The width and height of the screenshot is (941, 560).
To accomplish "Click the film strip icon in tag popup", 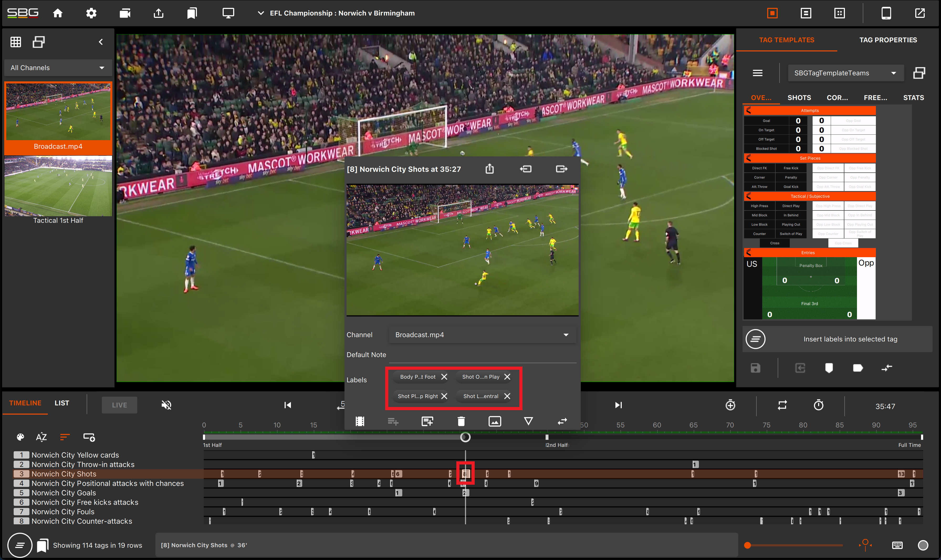I will (360, 421).
